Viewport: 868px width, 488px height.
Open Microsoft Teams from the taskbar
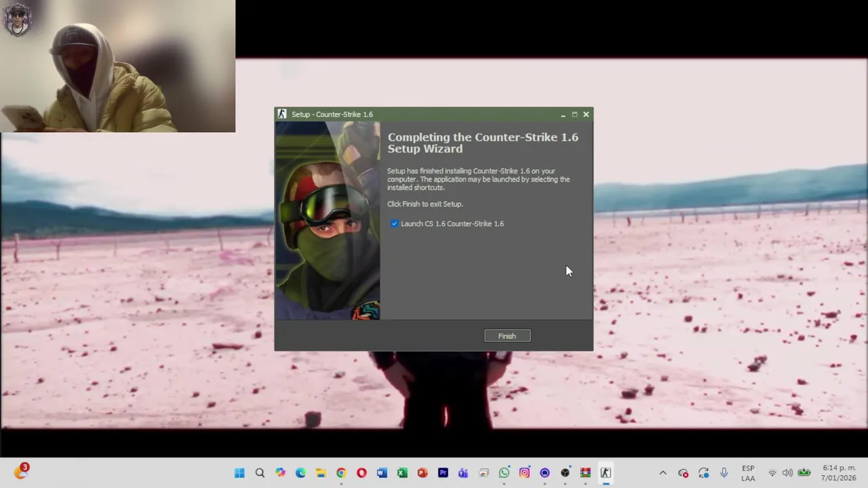[463, 473]
